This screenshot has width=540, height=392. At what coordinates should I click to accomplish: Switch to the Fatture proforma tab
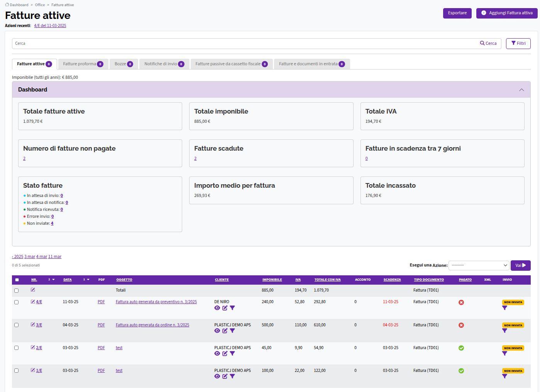click(x=83, y=64)
